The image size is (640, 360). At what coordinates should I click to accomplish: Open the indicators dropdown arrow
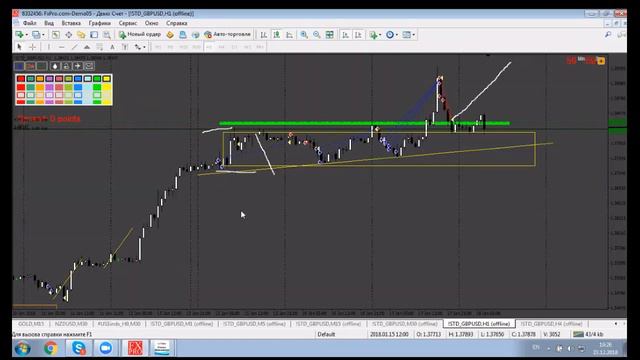point(380,35)
